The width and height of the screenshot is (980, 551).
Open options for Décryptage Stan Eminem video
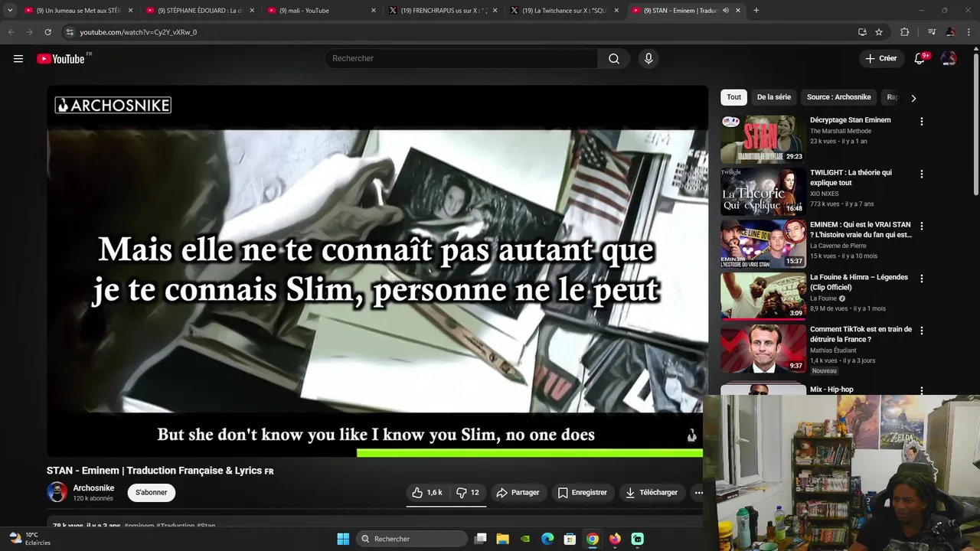click(921, 122)
